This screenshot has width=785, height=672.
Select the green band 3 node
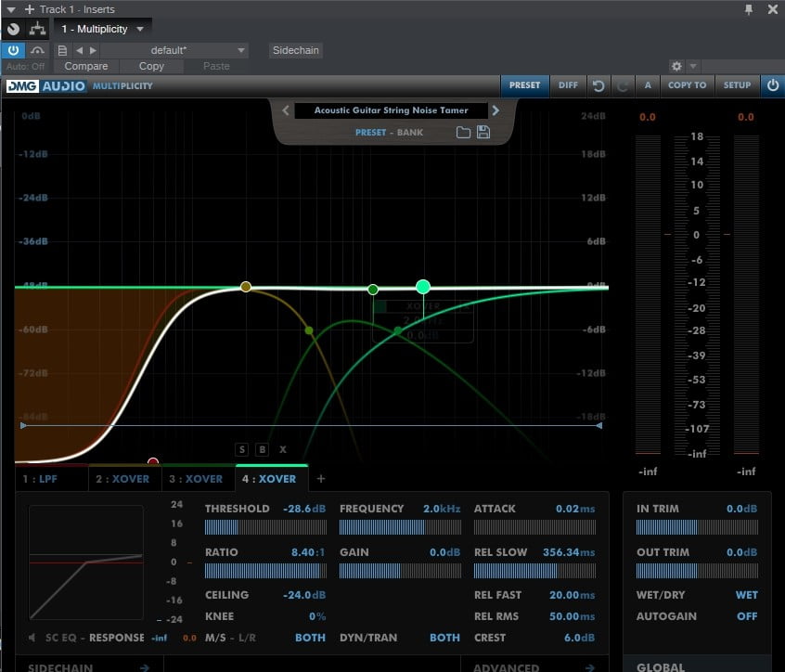point(372,290)
